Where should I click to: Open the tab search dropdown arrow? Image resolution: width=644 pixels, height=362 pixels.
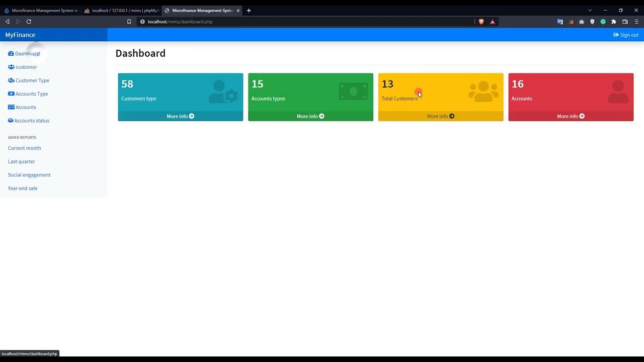coord(590,11)
